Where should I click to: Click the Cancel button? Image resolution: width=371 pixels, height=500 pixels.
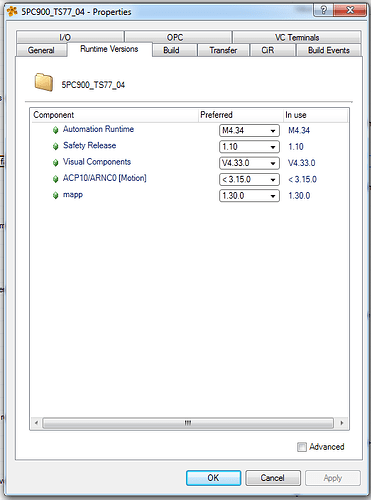tap(273, 478)
